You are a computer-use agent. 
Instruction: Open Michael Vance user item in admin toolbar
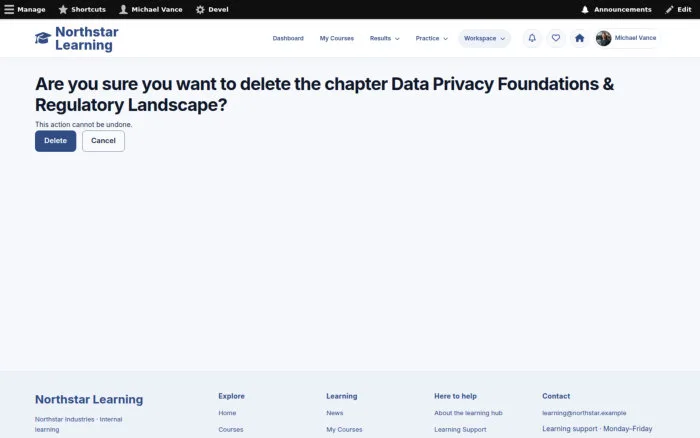tap(151, 9)
